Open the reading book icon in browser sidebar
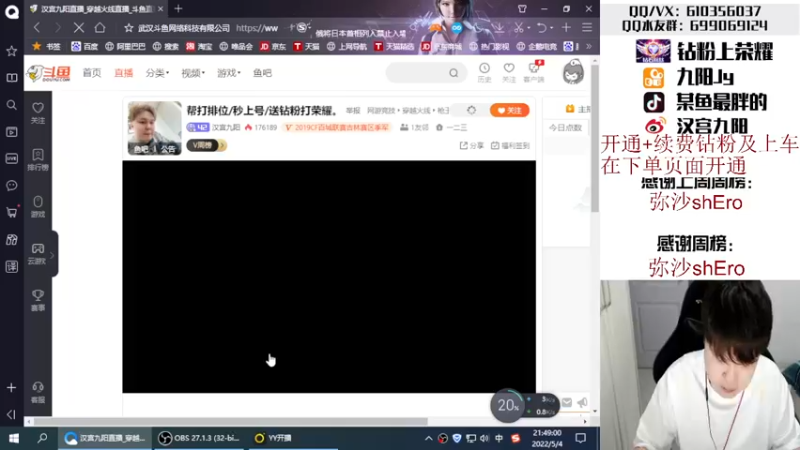Screen dimensions: 800x450 [11, 78]
